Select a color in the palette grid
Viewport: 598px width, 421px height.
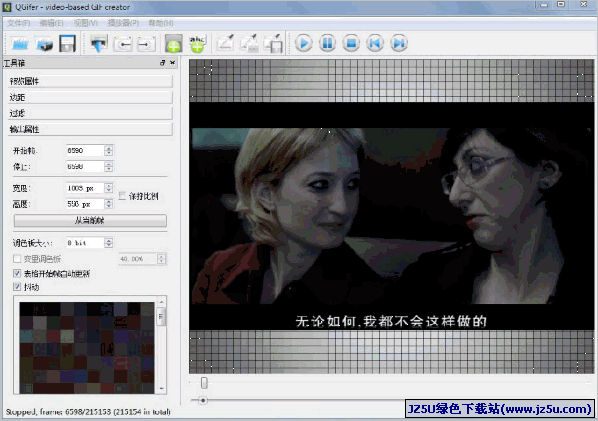pyautogui.click(x=87, y=348)
